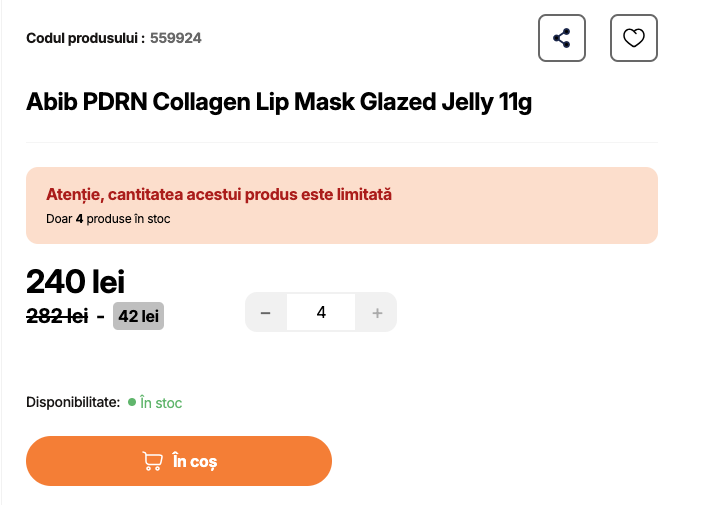The height and width of the screenshot is (505, 701).
Task: Click the bold number 4 in stock notice
Action: (79, 218)
